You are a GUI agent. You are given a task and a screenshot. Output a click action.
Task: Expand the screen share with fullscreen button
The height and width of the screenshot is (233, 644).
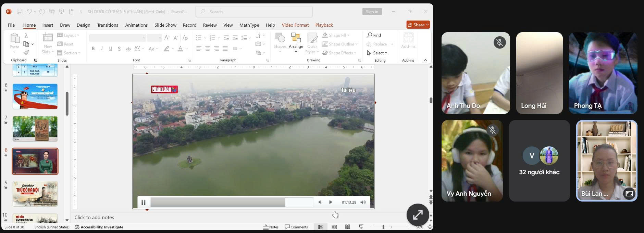(418, 215)
